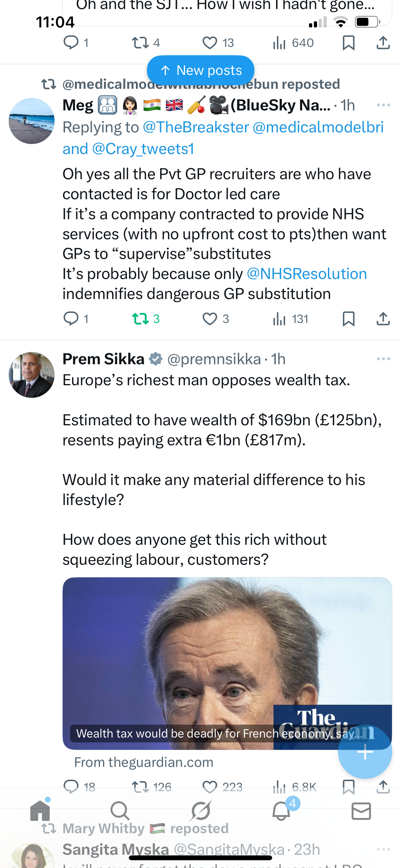Open more options for Prem Sikka's post

(383, 359)
